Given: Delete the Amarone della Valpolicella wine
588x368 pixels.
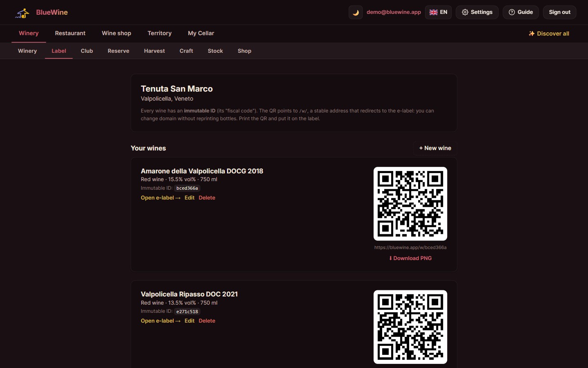Looking at the screenshot, I should coord(207,198).
